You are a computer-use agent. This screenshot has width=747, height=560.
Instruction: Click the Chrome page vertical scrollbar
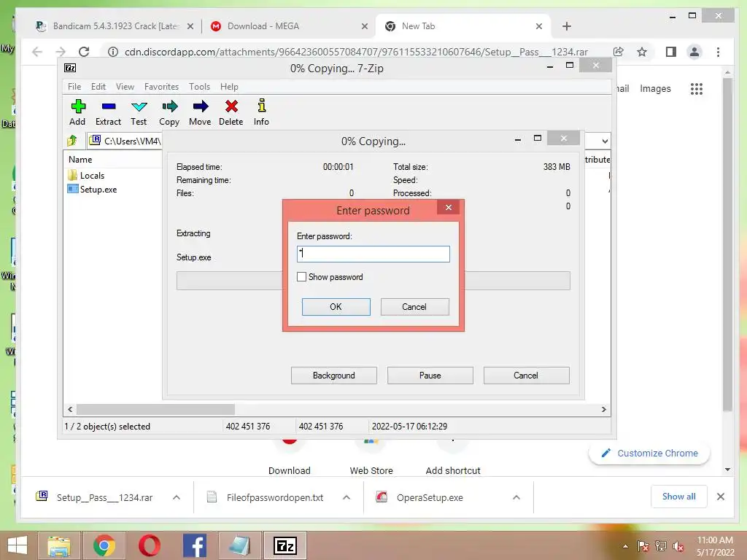(727, 243)
